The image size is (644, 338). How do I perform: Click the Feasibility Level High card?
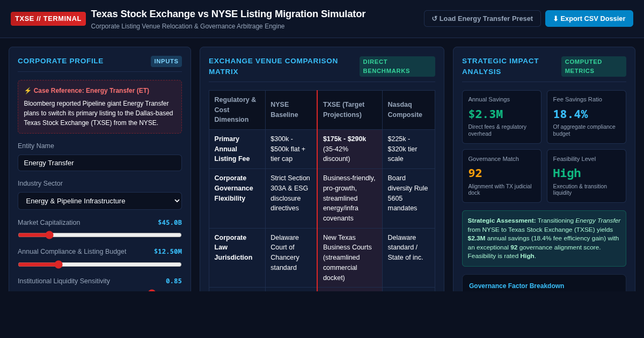(587, 176)
